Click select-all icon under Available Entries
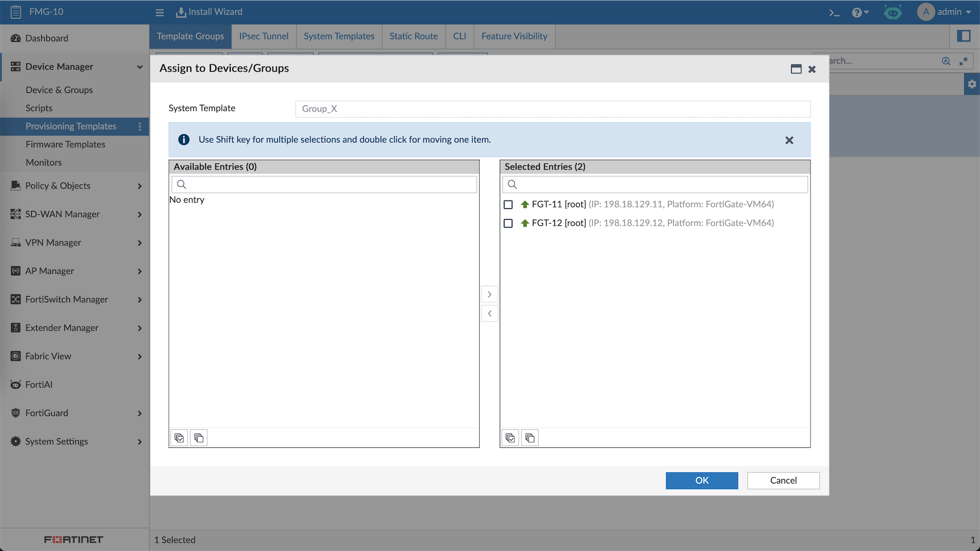980x551 pixels. (179, 438)
